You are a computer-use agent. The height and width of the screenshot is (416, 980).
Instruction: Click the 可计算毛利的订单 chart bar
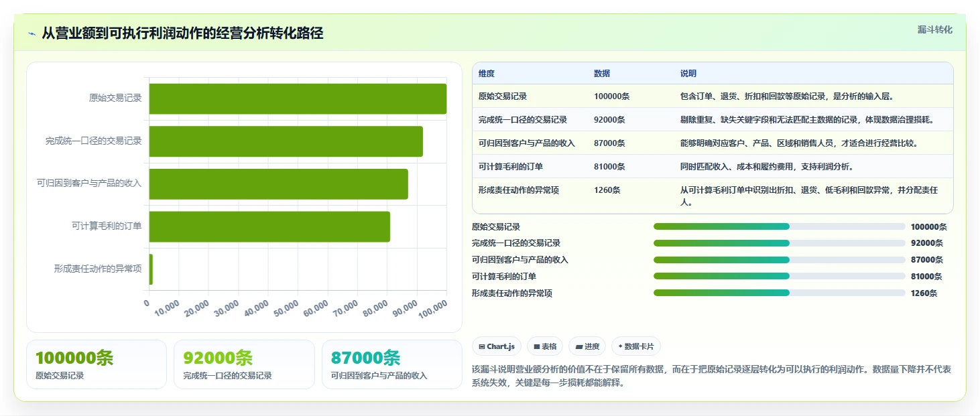click(269, 226)
